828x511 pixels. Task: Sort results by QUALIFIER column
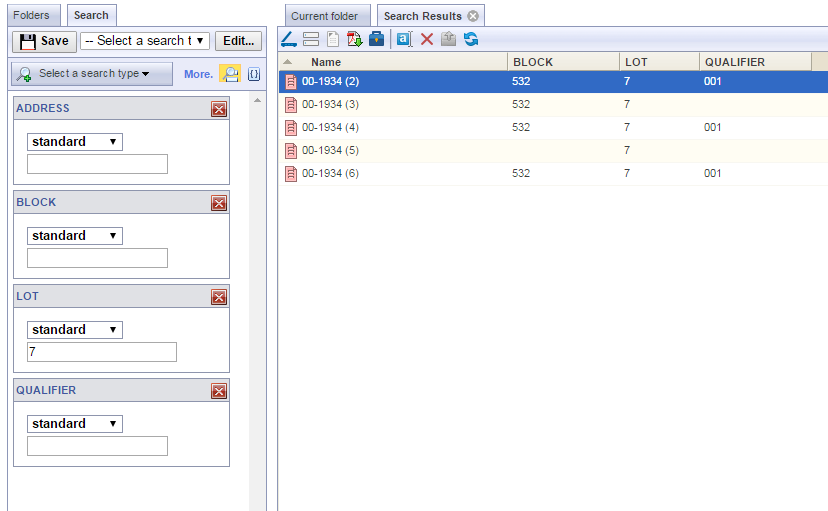(x=756, y=62)
